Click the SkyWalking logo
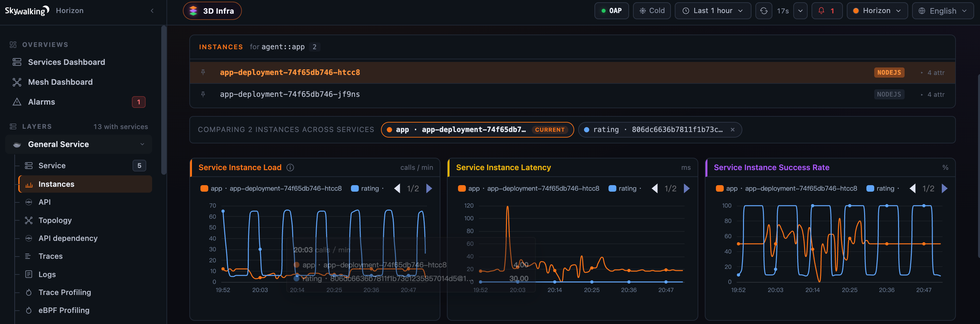Image resolution: width=980 pixels, height=324 pixels. [x=27, y=11]
